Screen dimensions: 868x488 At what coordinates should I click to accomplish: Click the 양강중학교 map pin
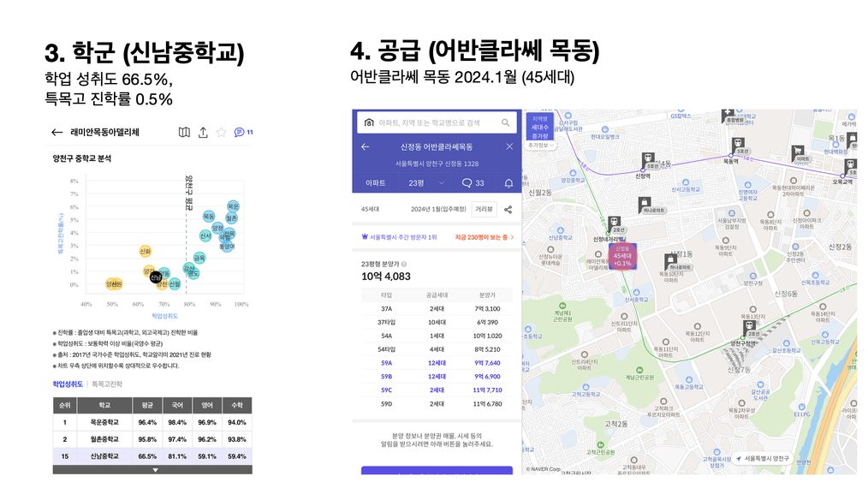click(573, 172)
